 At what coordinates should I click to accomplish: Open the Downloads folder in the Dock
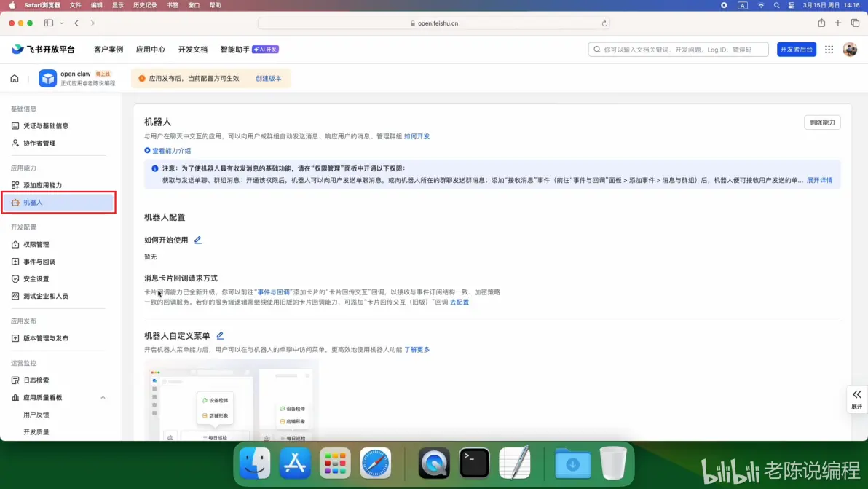(573, 463)
